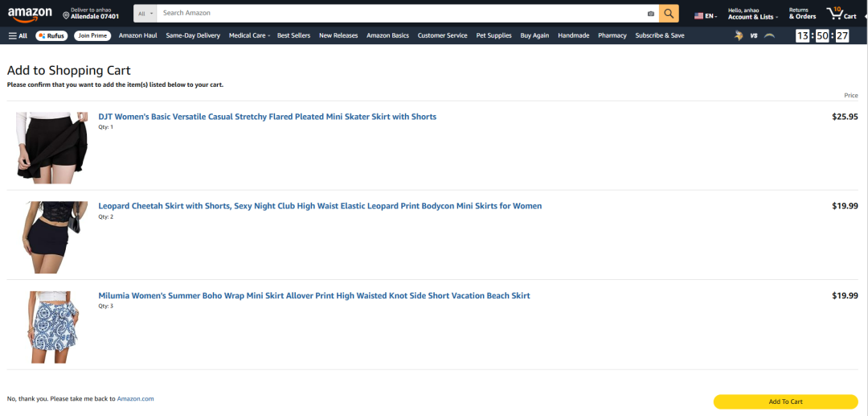Open Buy Again
The height and width of the screenshot is (416, 868).
click(534, 35)
